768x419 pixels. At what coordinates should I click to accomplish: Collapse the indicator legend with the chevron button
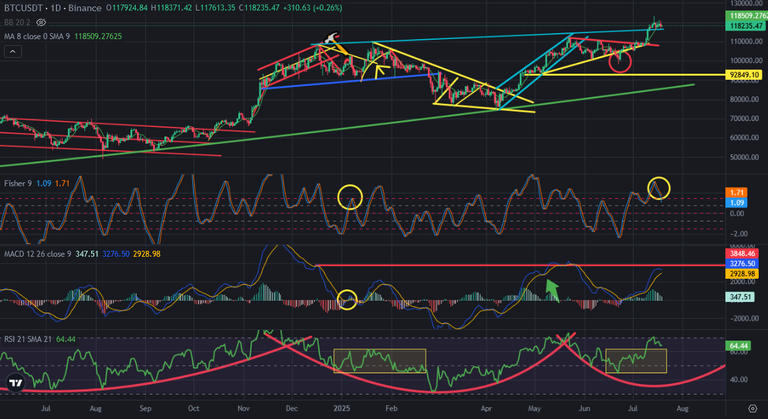point(13,51)
